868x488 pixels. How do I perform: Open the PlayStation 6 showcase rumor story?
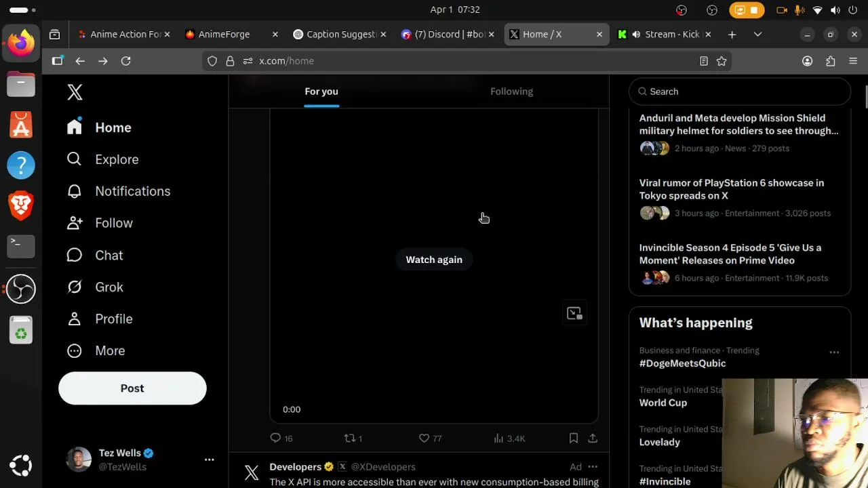click(739, 198)
